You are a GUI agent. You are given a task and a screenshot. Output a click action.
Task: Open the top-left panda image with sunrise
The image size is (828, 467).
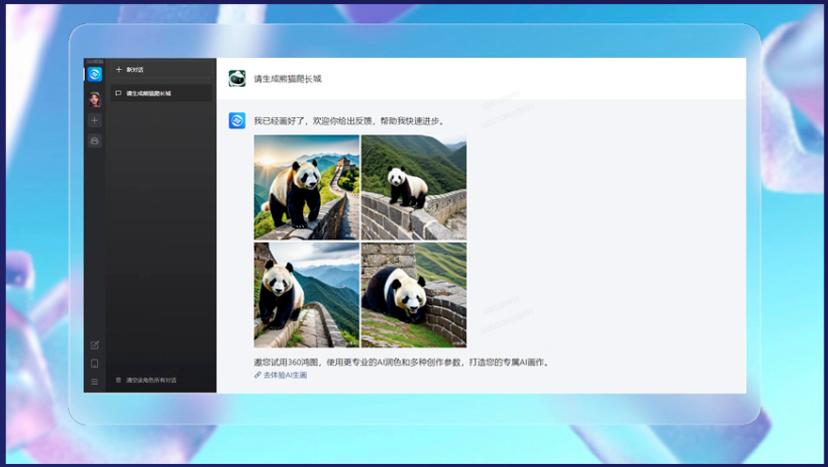click(306, 187)
